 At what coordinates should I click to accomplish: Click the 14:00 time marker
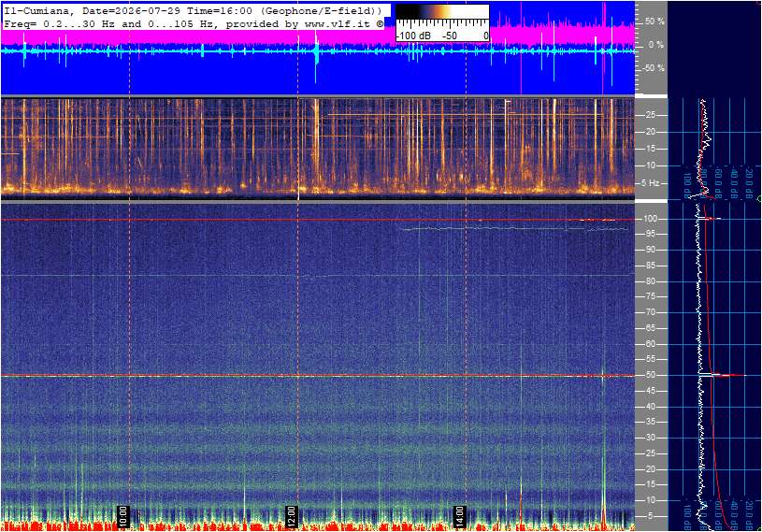(459, 516)
